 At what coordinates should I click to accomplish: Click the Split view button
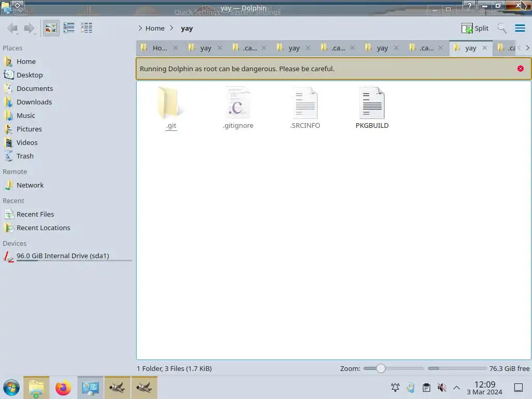(475, 28)
